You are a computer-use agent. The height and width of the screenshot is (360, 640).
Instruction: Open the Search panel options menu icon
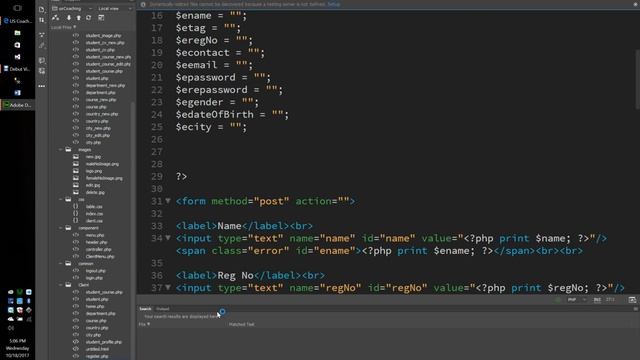tap(636, 309)
